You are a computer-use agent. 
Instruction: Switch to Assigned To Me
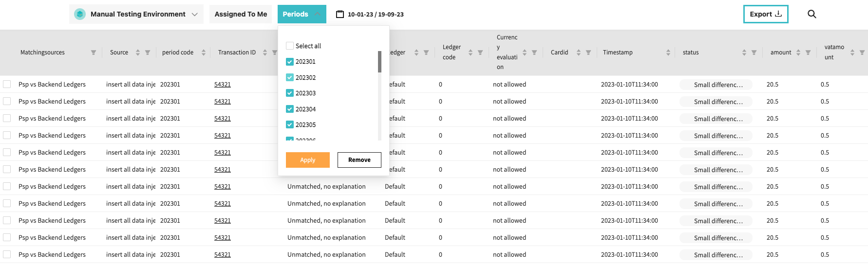[x=241, y=14]
